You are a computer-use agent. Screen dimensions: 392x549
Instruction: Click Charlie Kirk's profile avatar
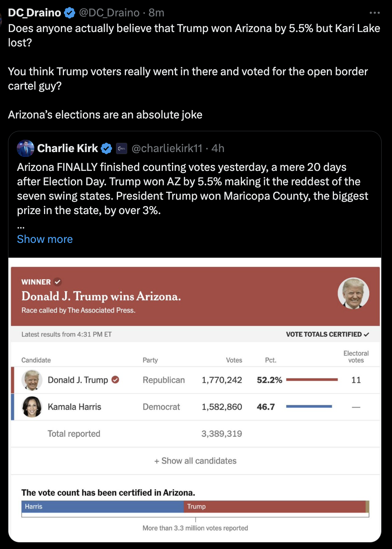pyautogui.click(x=26, y=148)
